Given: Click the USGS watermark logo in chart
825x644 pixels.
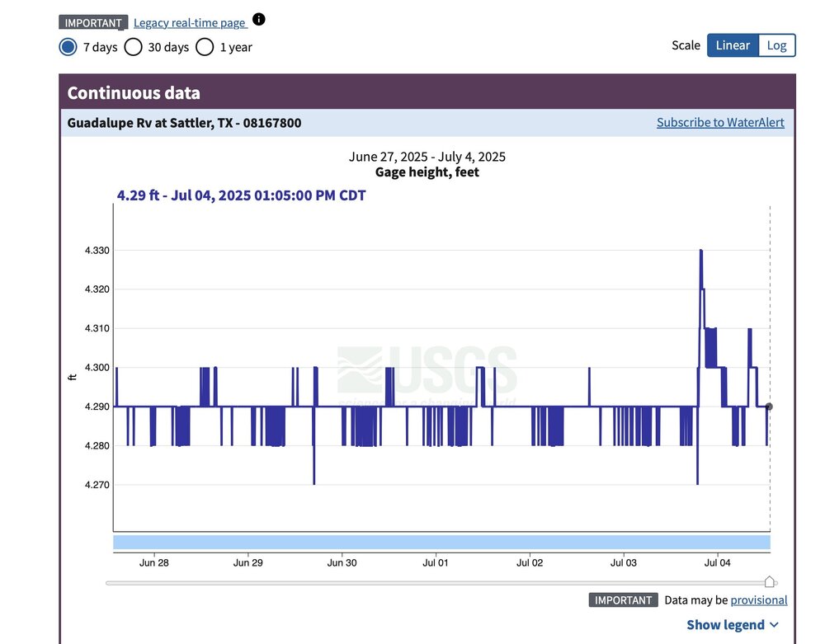Looking at the screenshot, I should (x=427, y=371).
